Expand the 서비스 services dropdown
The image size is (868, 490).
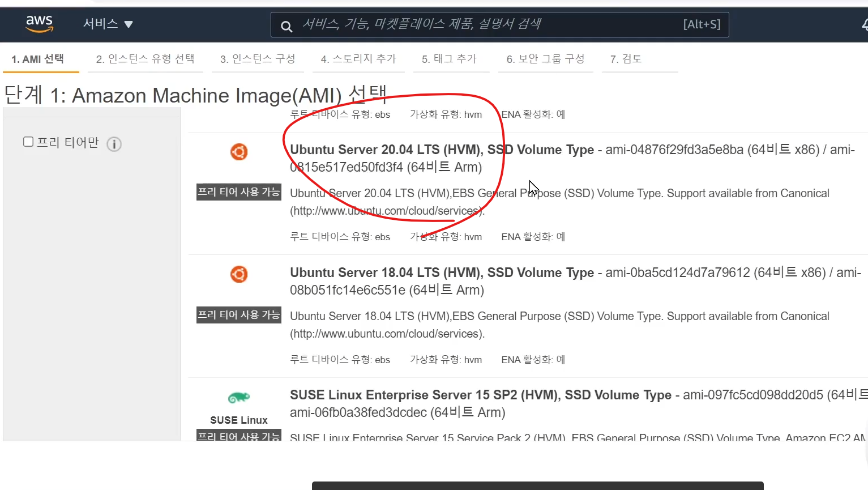[x=108, y=24]
